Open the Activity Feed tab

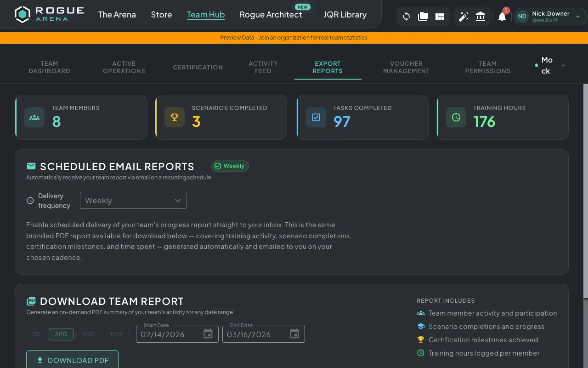tap(263, 67)
